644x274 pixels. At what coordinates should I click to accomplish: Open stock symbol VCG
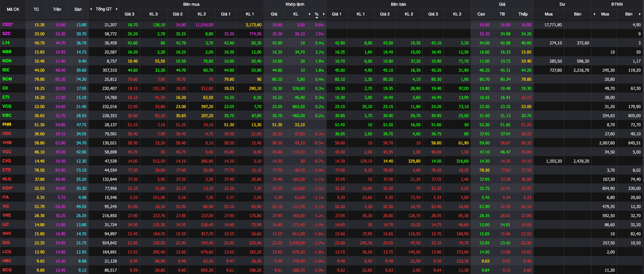7,106
